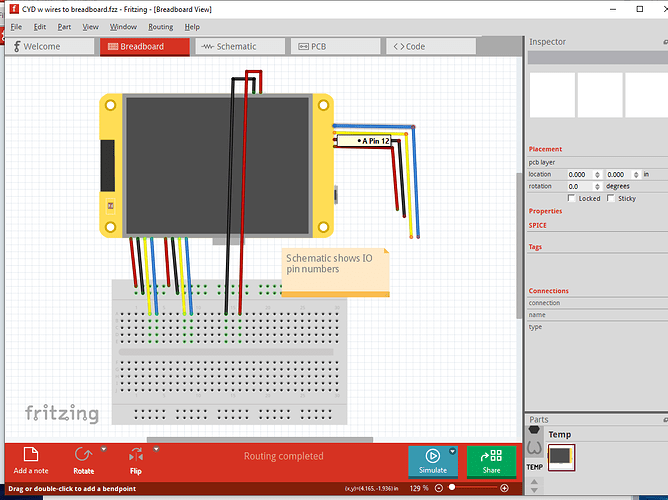668x500 pixels.
Task: Open the Routing menu
Action: pos(160,27)
